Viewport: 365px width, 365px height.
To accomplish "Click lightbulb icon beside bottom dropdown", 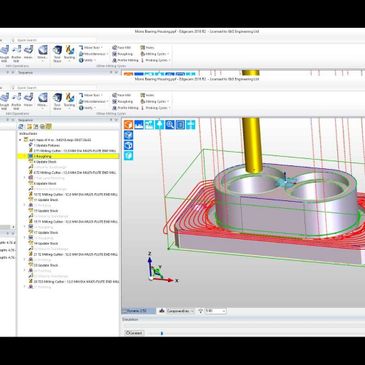I will click(201, 311).
